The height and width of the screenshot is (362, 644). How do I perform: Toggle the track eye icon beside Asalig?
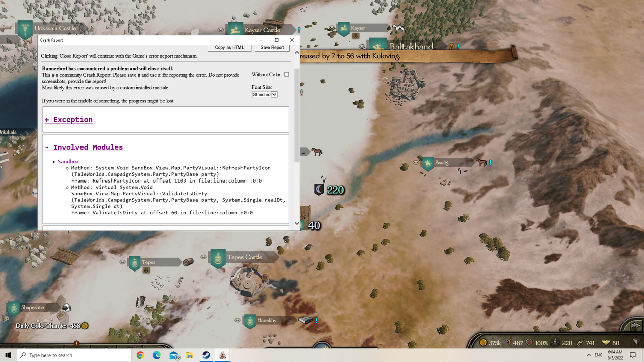point(416,162)
